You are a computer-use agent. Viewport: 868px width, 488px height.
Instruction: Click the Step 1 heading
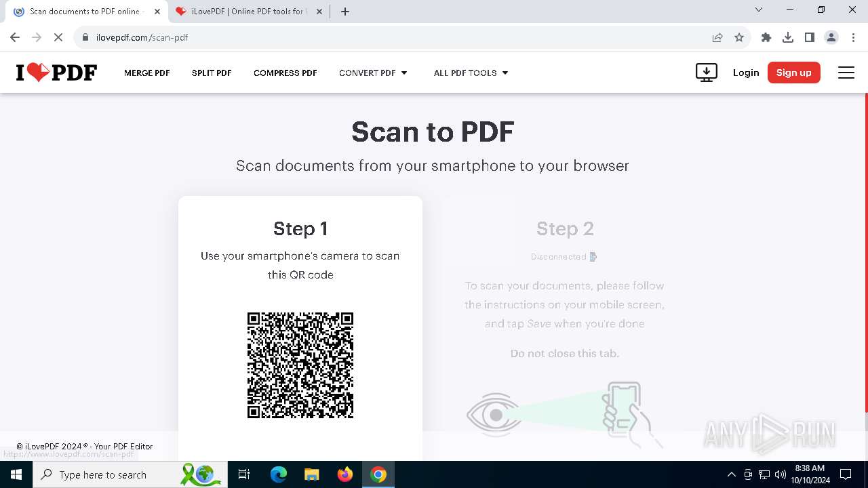click(x=300, y=228)
